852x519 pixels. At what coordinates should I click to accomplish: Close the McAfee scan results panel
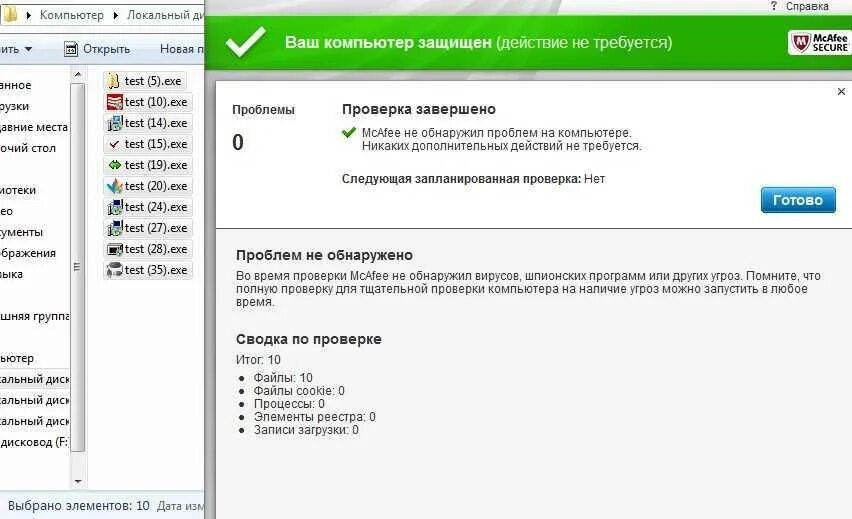[841, 91]
